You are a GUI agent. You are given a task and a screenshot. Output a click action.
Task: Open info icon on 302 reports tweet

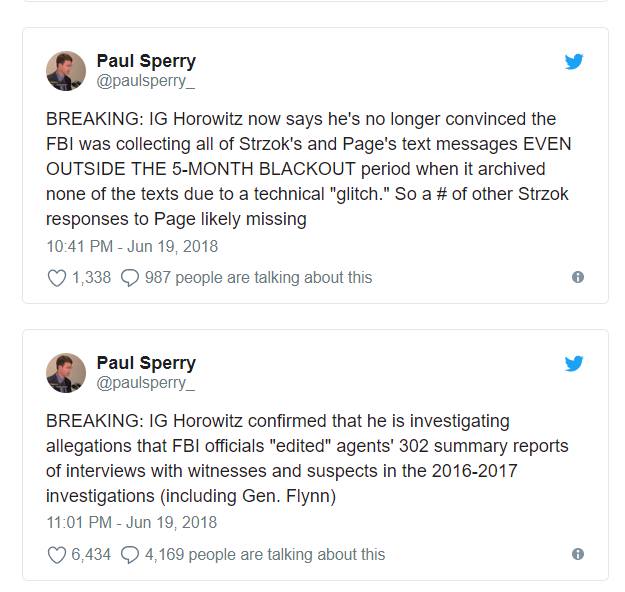click(x=577, y=554)
